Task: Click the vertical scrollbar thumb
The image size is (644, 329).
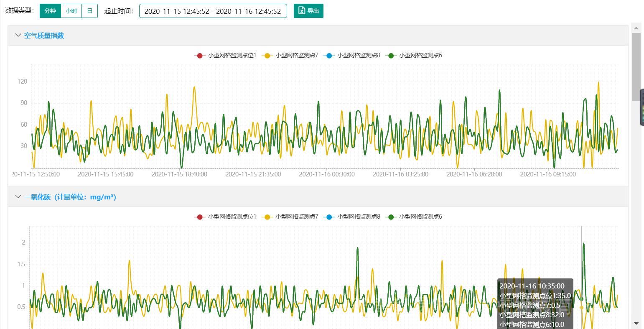Action: pyautogui.click(x=636, y=67)
